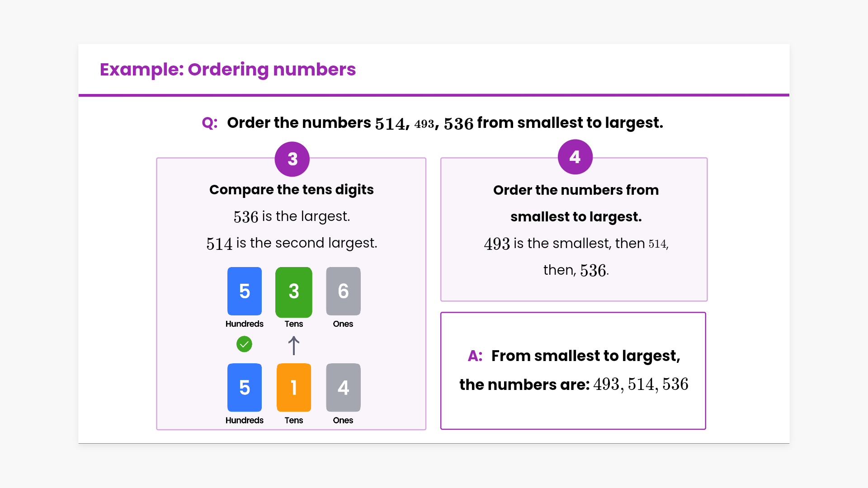This screenshot has height=488, width=868.
Task: Click the 'Ones' label under the 4 tile
Action: [343, 420]
